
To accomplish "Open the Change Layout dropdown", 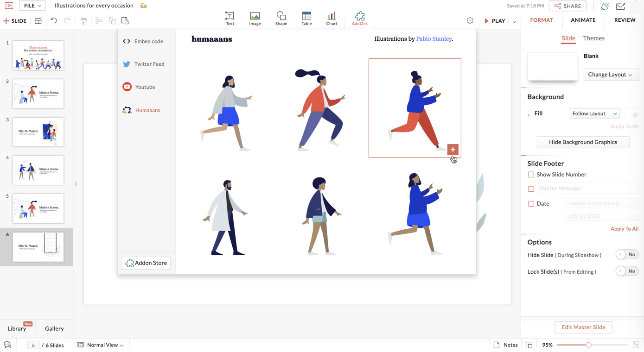I will 610,75.
